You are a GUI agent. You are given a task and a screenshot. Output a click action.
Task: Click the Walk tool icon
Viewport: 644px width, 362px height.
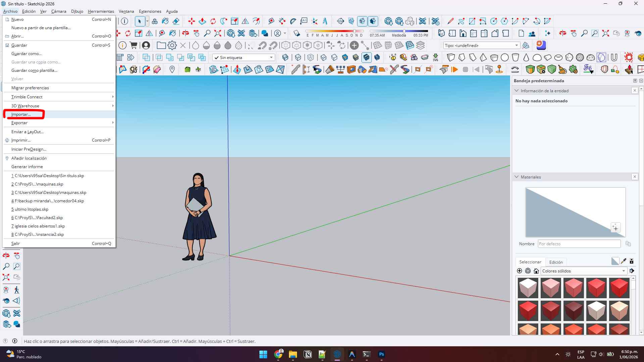tap(16, 290)
